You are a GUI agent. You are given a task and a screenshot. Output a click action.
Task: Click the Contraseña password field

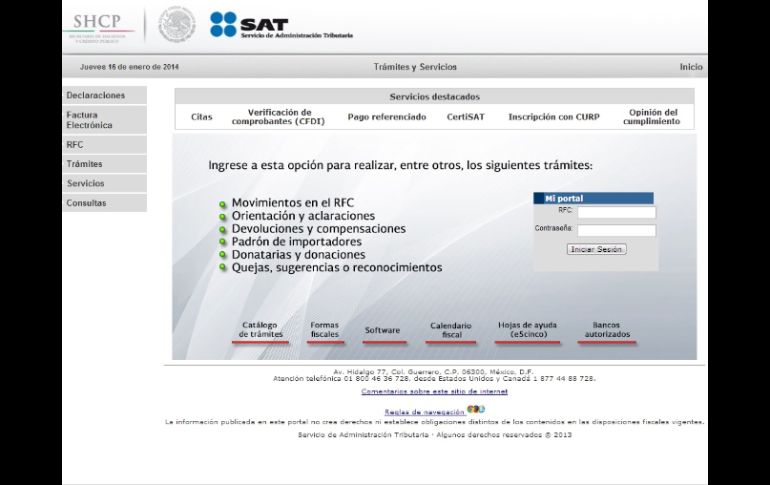click(x=616, y=230)
